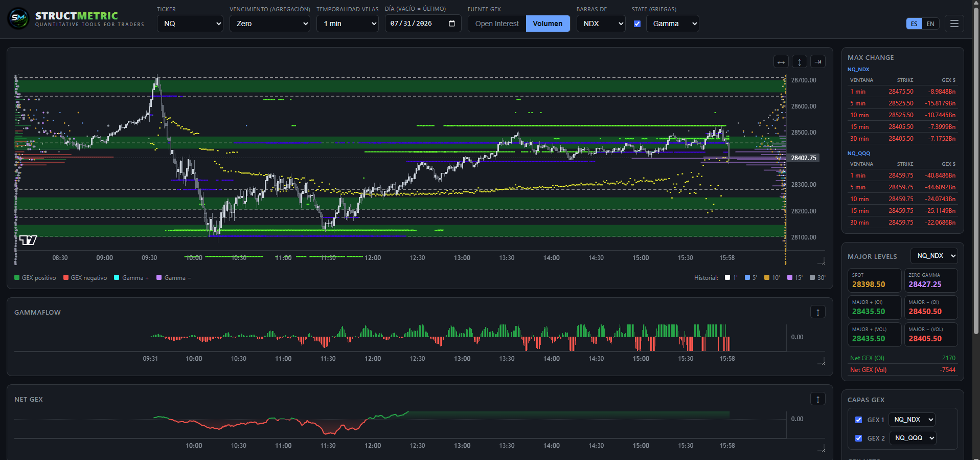Image resolution: width=980 pixels, height=460 pixels.
Task: Jump the main chart to the latest bar
Action: point(818,62)
